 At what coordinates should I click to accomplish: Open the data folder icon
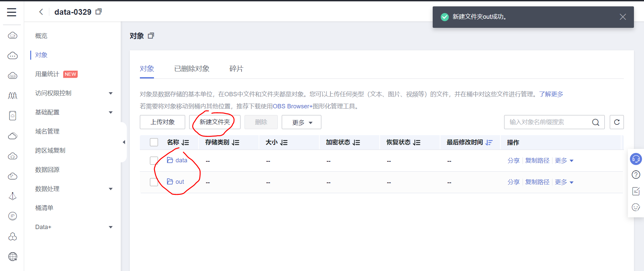[170, 160]
